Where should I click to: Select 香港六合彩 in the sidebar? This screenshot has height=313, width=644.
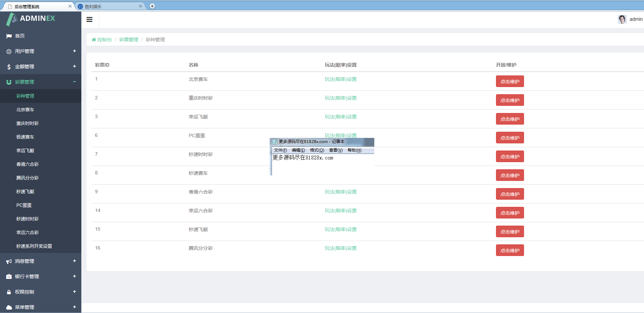pyautogui.click(x=27, y=164)
